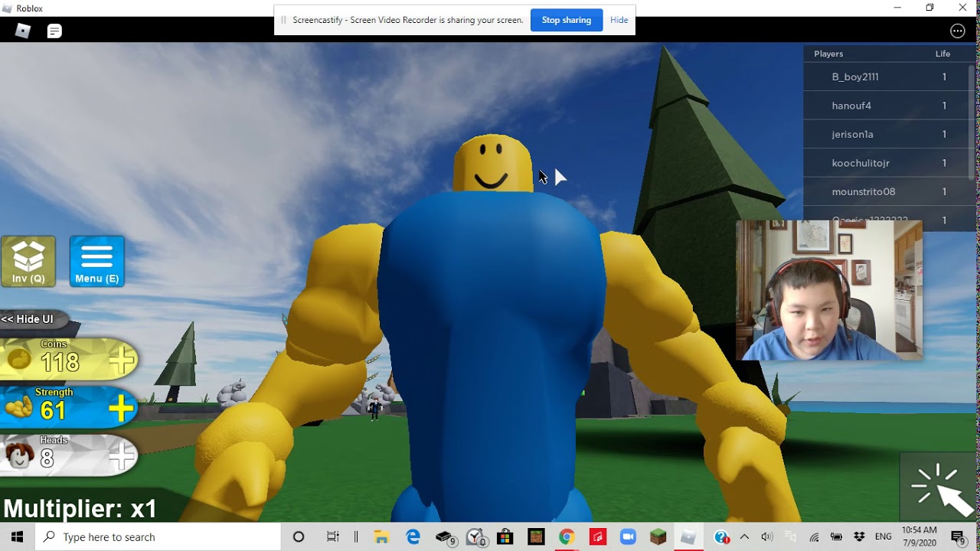Show hidden system tray icons
Screen dimensions: 980x551
744,537
